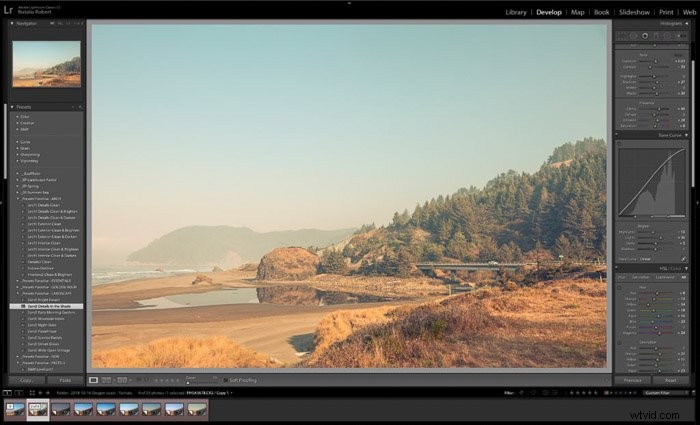Screen dimensions: 700x425
Task: Set Navigator zoom to FIT
Action: tap(52, 23)
